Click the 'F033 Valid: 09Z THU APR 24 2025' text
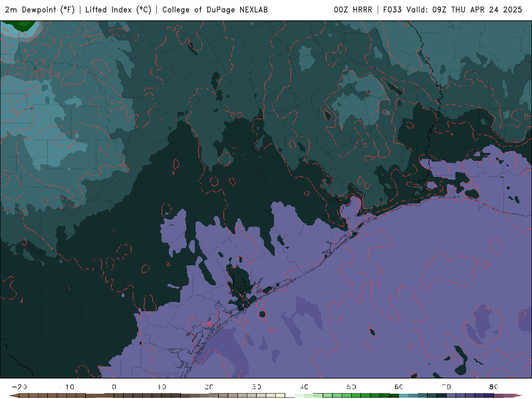 (x=453, y=9)
